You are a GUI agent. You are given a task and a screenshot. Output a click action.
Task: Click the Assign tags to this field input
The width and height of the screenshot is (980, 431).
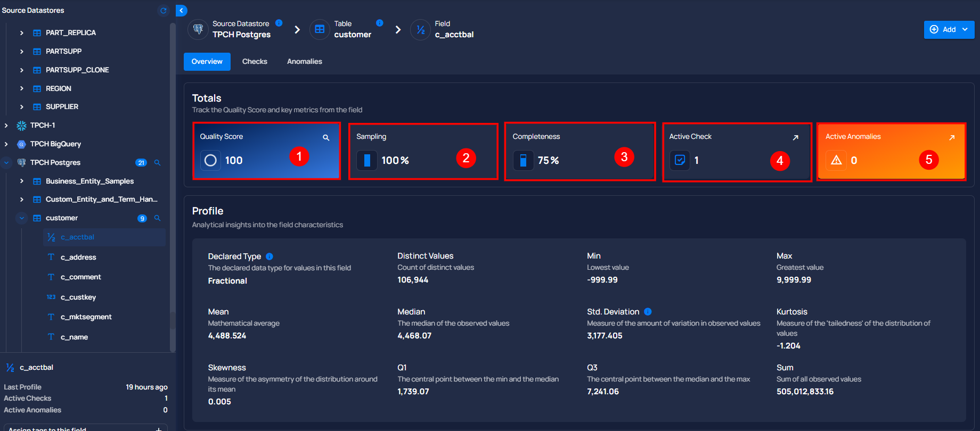tap(85, 428)
